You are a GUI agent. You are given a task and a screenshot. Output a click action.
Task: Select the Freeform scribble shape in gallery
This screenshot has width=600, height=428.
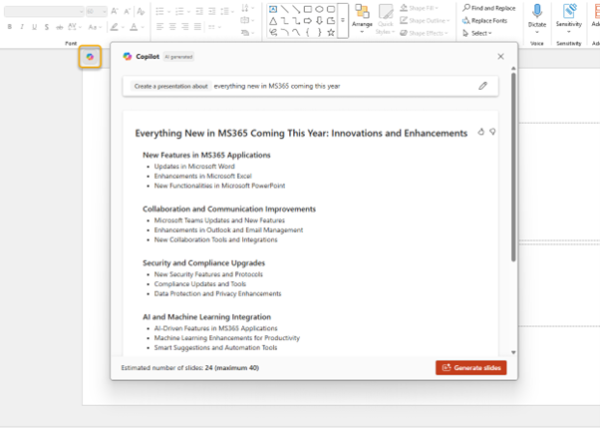tap(273, 33)
